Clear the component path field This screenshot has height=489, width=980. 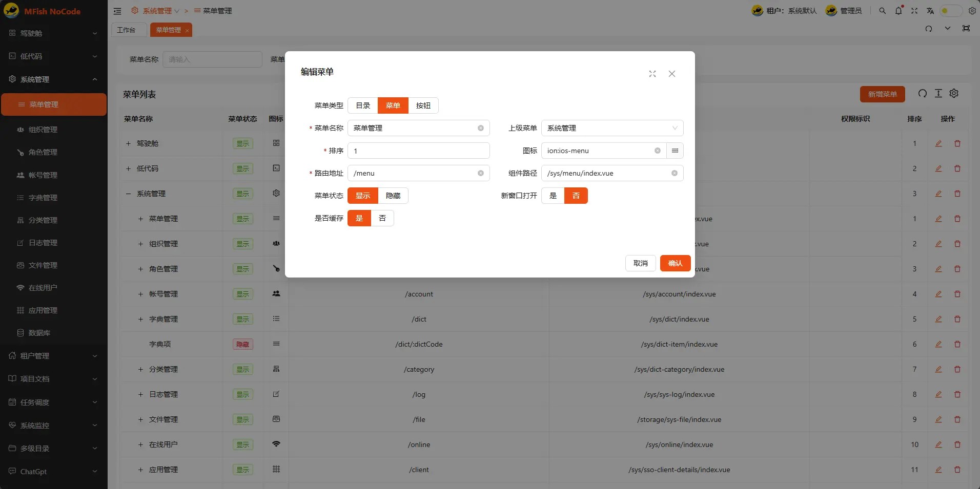click(674, 173)
